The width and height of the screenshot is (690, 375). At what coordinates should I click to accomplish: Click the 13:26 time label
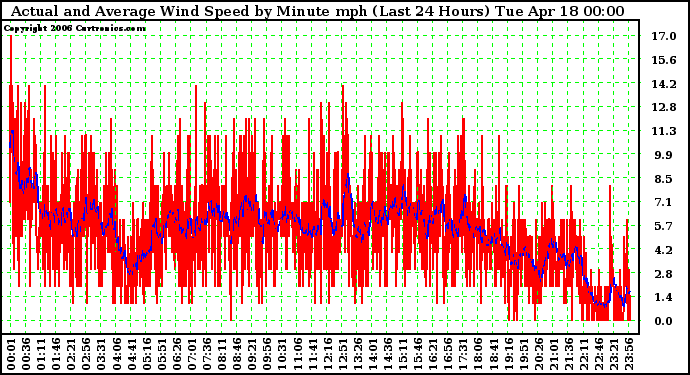coord(358,354)
